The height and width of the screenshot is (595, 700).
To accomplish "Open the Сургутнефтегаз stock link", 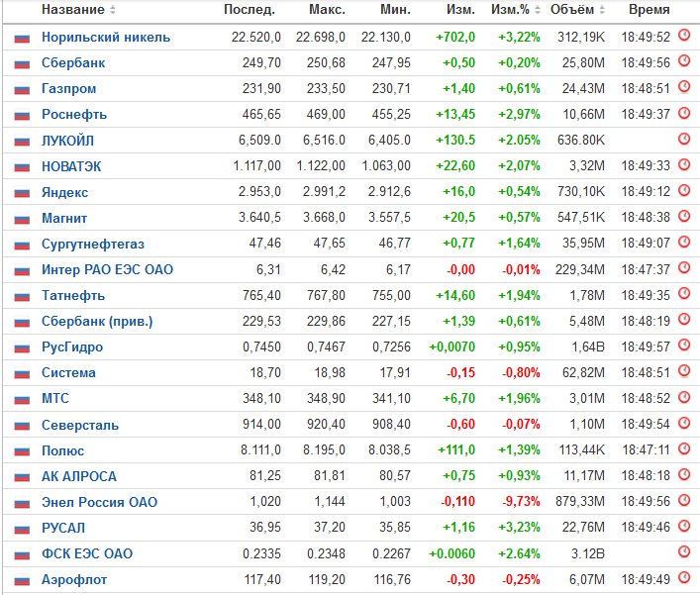I will coord(93,244).
